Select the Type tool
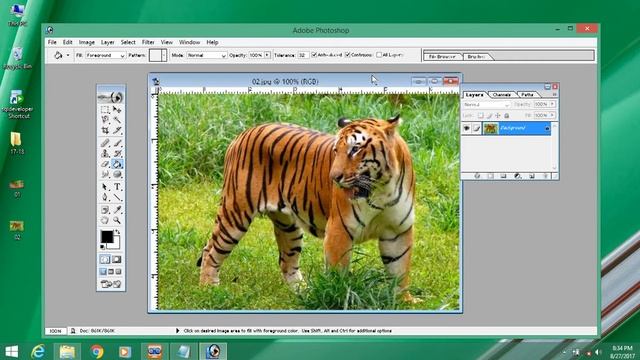Viewport: 640px width, 360px height. [x=117, y=187]
